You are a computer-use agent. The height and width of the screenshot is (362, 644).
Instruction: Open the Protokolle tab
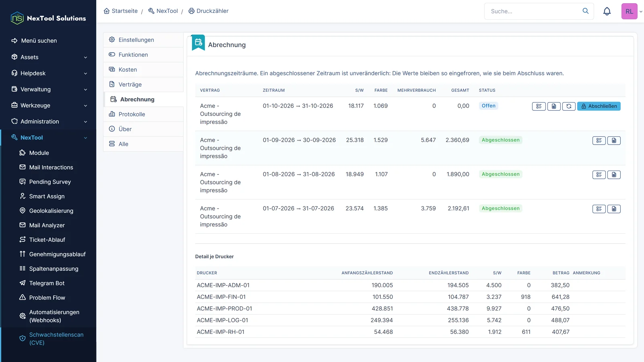pyautogui.click(x=143, y=114)
